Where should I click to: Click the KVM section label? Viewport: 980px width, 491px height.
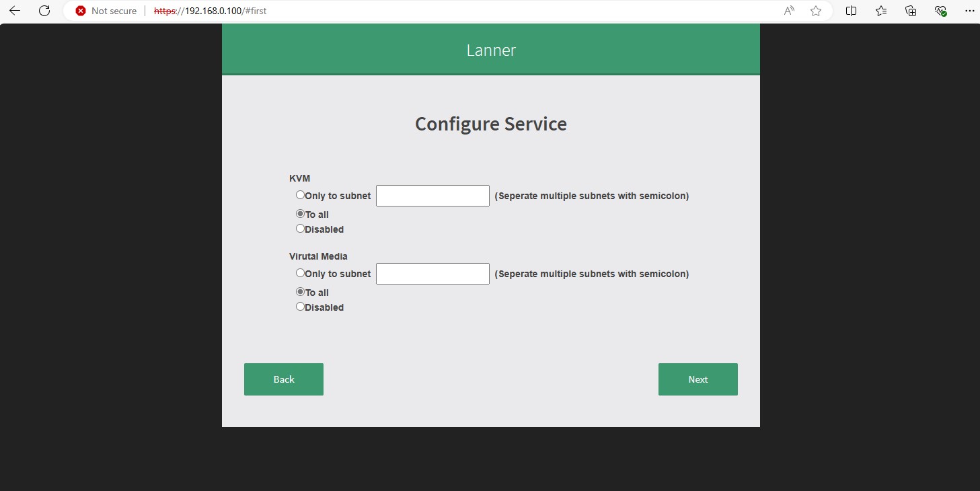tap(300, 178)
